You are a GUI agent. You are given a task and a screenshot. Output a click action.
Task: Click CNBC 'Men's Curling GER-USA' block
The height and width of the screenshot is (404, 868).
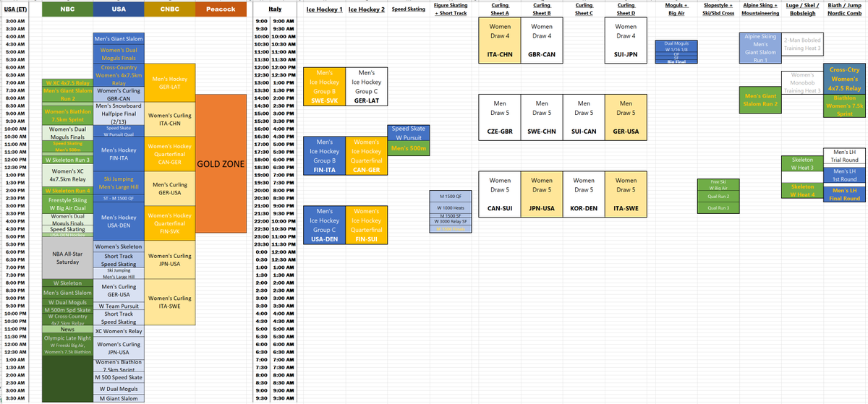pyautogui.click(x=169, y=189)
